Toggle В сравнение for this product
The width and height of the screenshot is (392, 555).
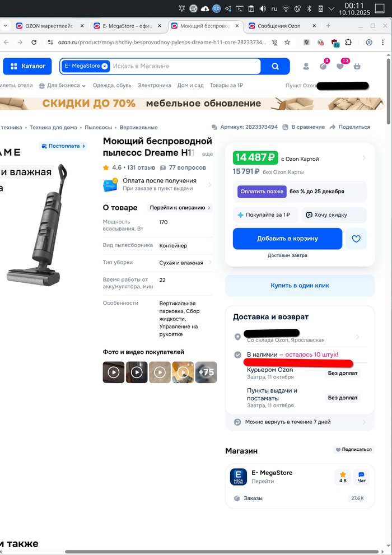point(304,127)
